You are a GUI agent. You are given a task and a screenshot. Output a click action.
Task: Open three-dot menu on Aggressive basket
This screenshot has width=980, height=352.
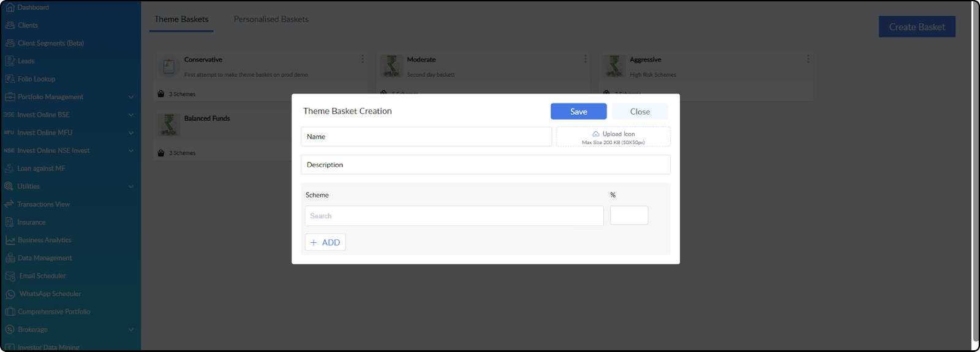point(808,59)
